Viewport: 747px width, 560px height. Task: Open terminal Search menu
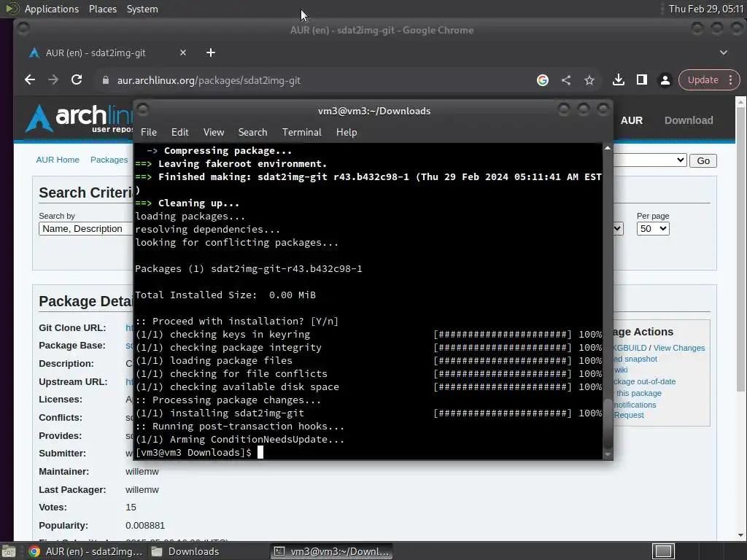(252, 133)
